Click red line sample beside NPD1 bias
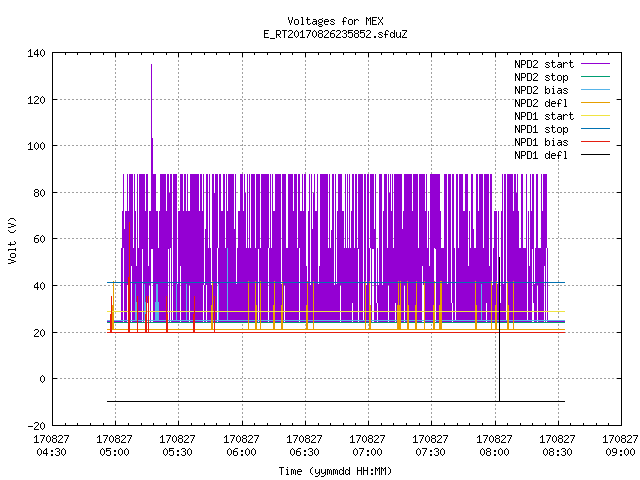Screen dimensions: 640x480 click(x=595, y=142)
